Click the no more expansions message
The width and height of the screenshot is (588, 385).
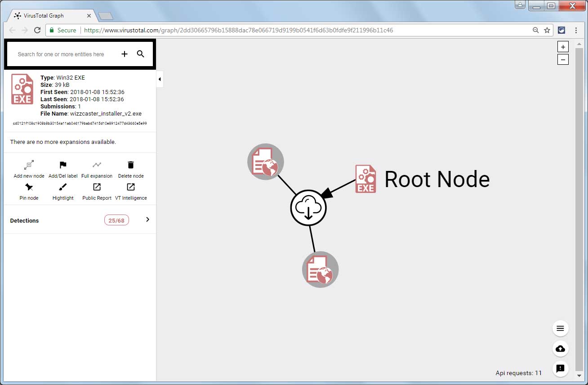[x=63, y=142]
